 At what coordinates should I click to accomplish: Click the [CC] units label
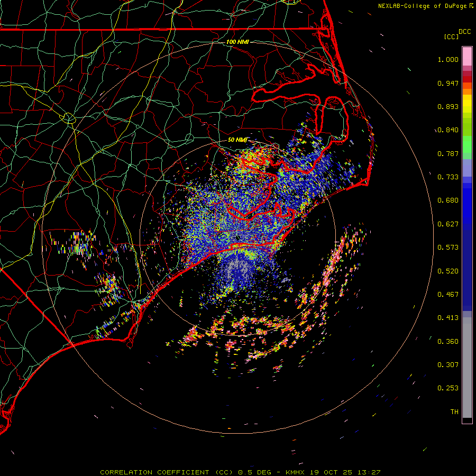pyautogui.click(x=451, y=36)
